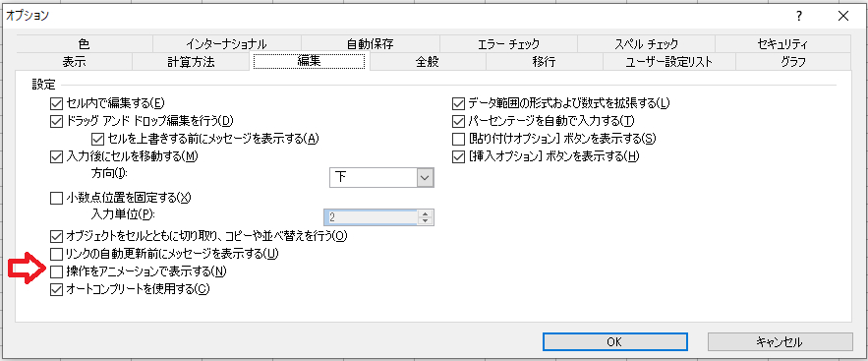Viewport: 868px width, 361px height.
Task: Uncheck パーセンテージを自動で入力する checkbox
Action: [x=458, y=121]
